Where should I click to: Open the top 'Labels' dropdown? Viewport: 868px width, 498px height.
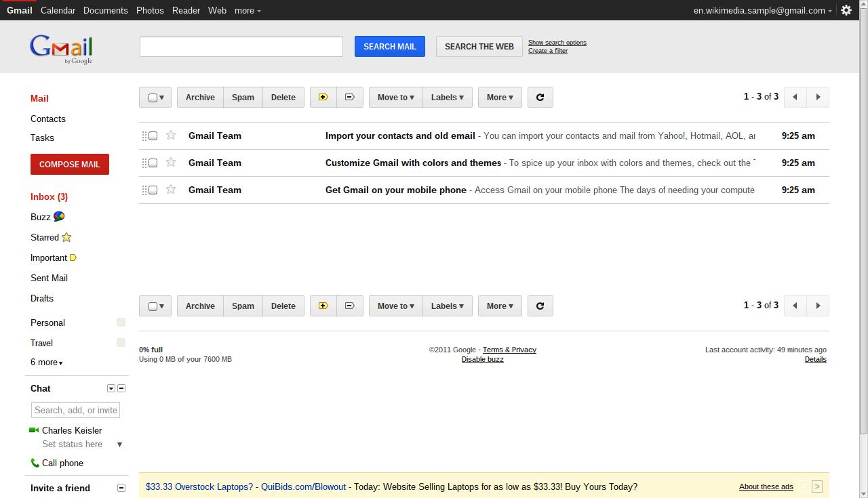tap(448, 98)
